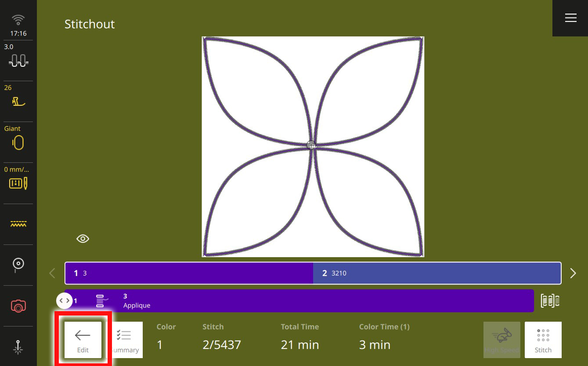
Task: Click the design center crosshair
Action: pos(311,145)
